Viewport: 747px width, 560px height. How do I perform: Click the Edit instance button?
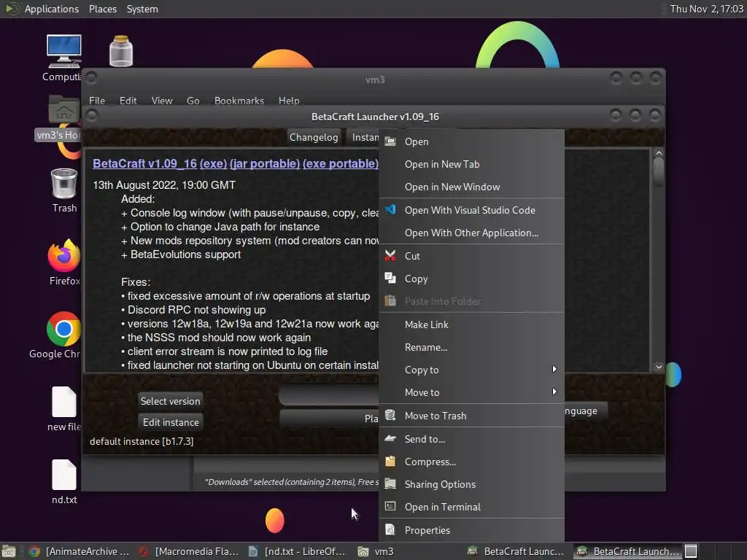point(171,422)
